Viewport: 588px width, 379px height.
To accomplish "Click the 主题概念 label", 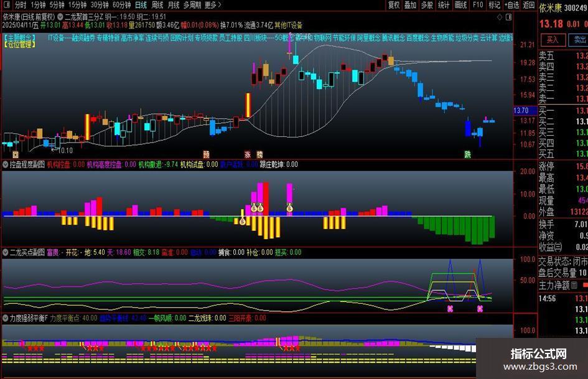I will (19, 37).
